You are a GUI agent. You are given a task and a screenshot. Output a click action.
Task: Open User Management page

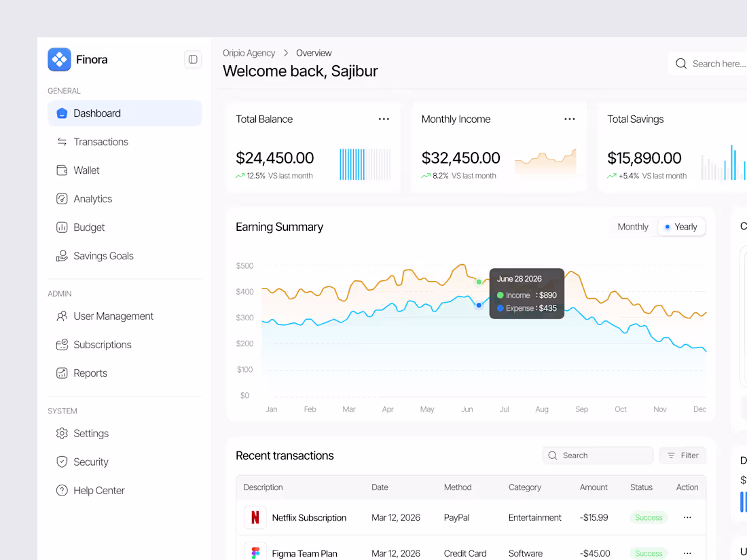pyautogui.click(x=113, y=316)
